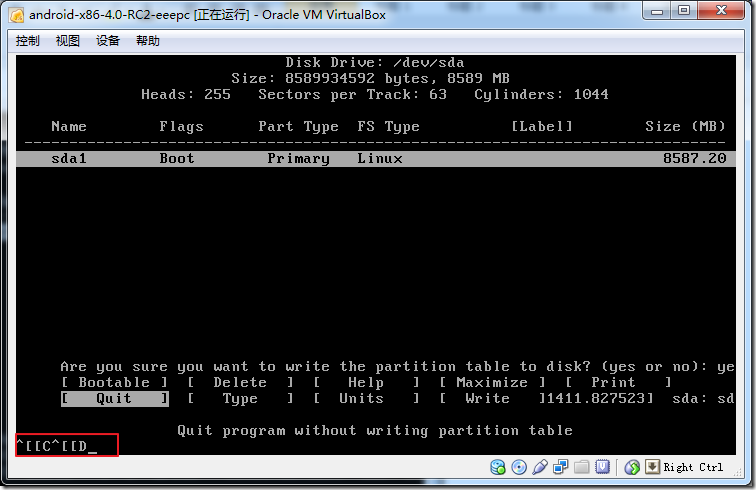Click the VirtualBox window title bar icon
Screen dimensions: 756x490
click(16, 15)
